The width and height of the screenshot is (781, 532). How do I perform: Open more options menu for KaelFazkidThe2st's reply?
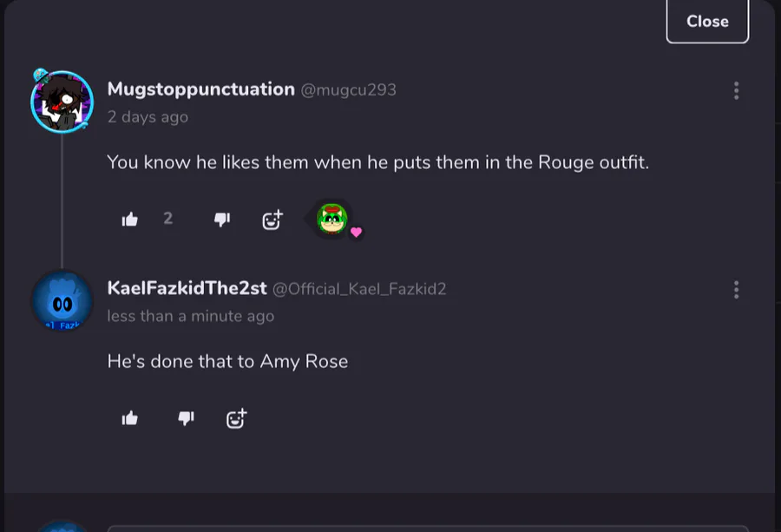coord(736,289)
